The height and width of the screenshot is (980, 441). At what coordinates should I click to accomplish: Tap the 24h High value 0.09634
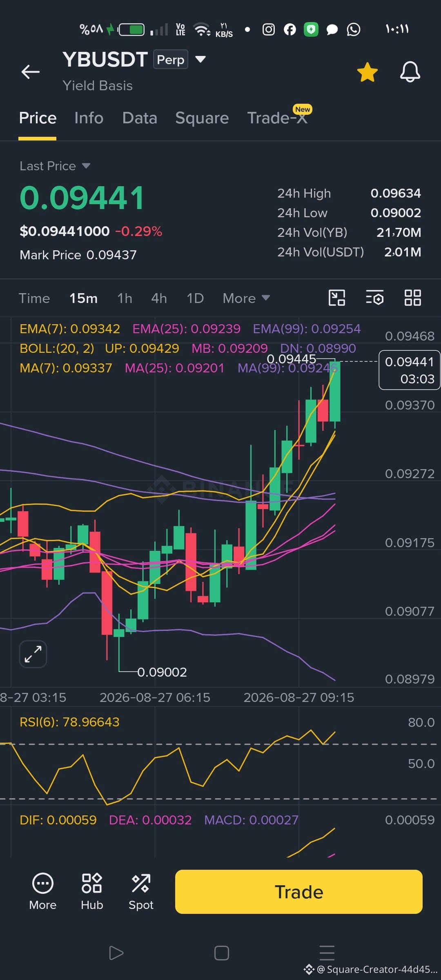(396, 193)
